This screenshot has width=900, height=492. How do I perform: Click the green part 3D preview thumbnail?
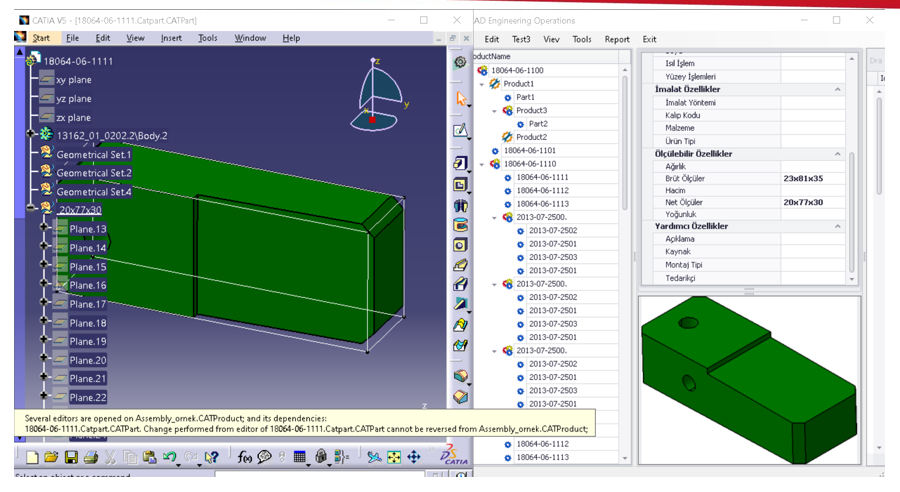pos(749,380)
